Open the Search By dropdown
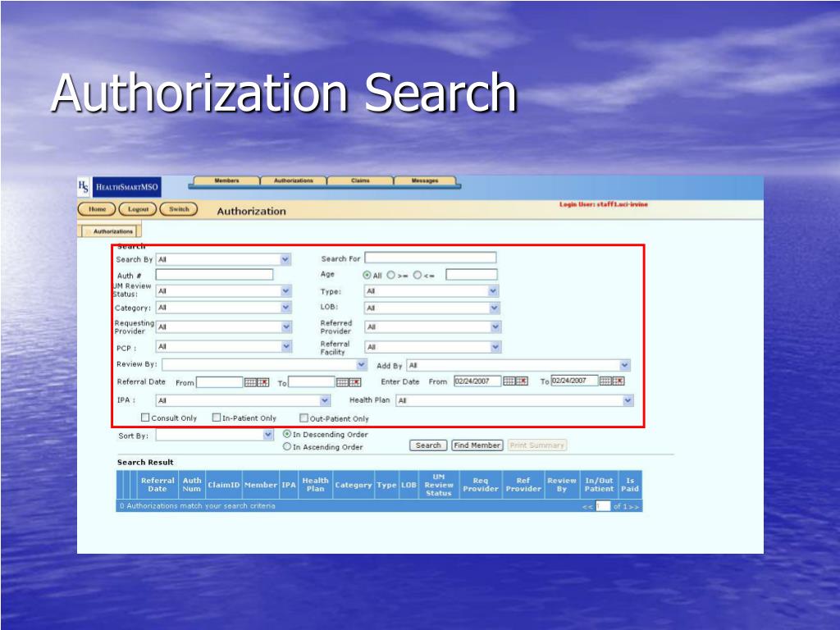The height and width of the screenshot is (630, 840). [223, 259]
